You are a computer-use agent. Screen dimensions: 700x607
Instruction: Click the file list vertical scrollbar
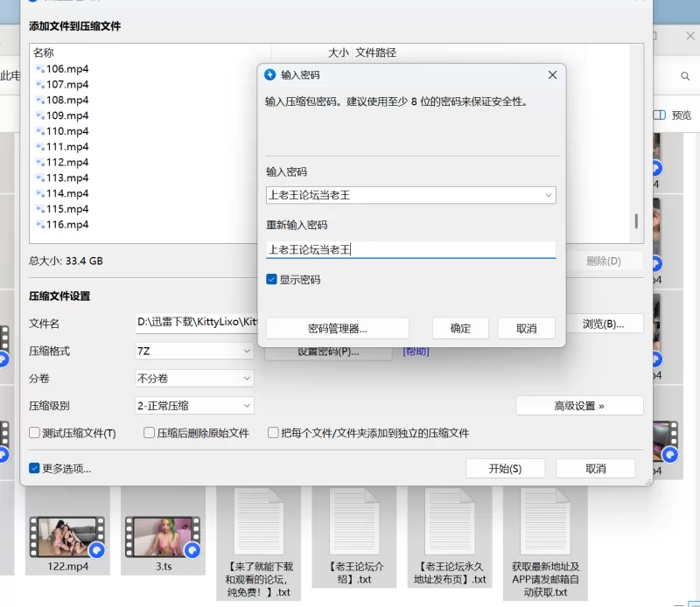point(636,220)
